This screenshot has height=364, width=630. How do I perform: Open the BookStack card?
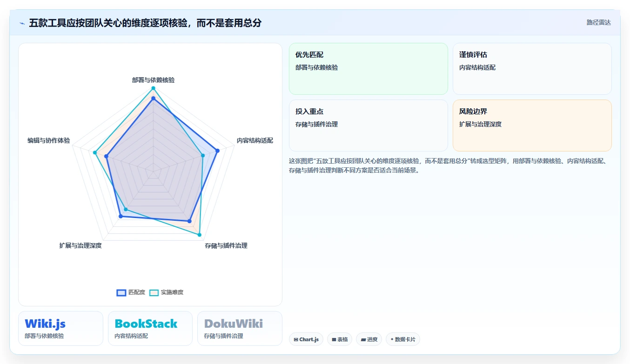pos(150,328)
